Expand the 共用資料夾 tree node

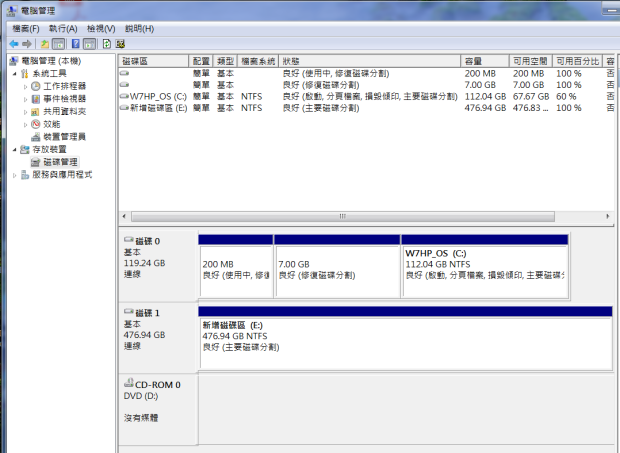click(25, 111)
